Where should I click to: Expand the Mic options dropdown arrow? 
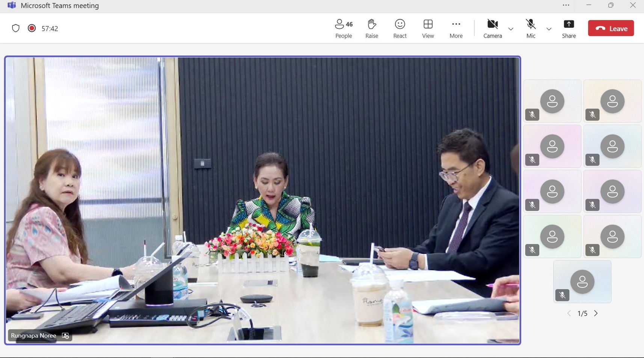549,29
